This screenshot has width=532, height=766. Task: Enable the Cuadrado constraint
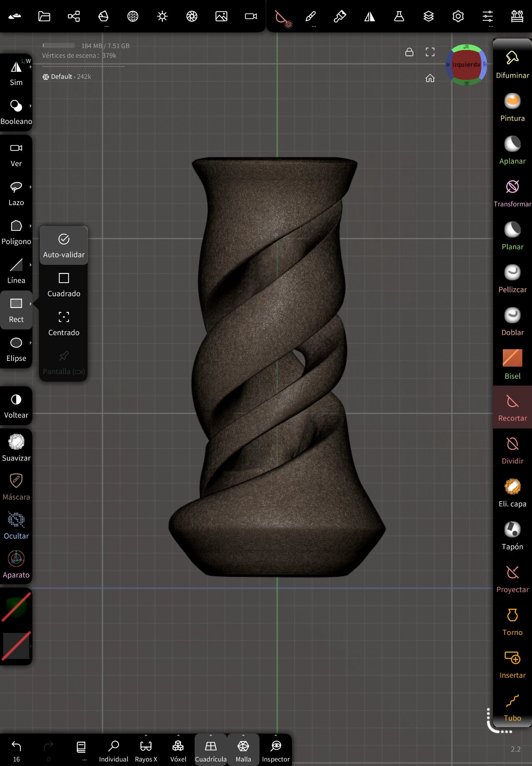pos(64,284)
